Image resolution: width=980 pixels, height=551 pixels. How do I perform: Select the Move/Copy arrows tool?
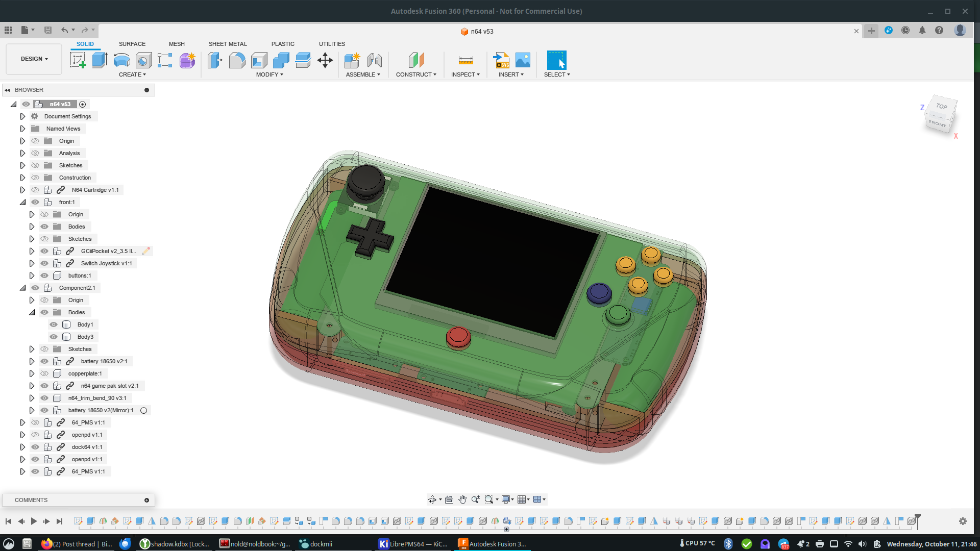click(325, 60)
